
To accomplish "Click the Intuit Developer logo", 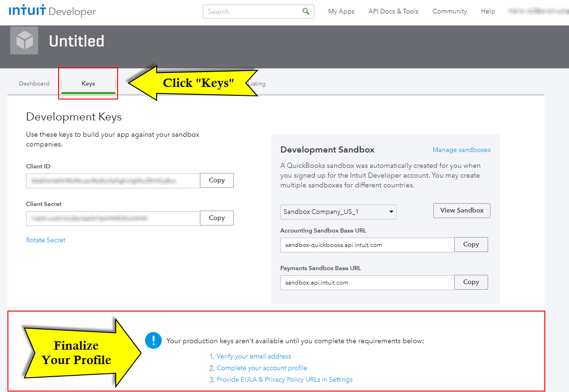I will [x=51, y=11].
